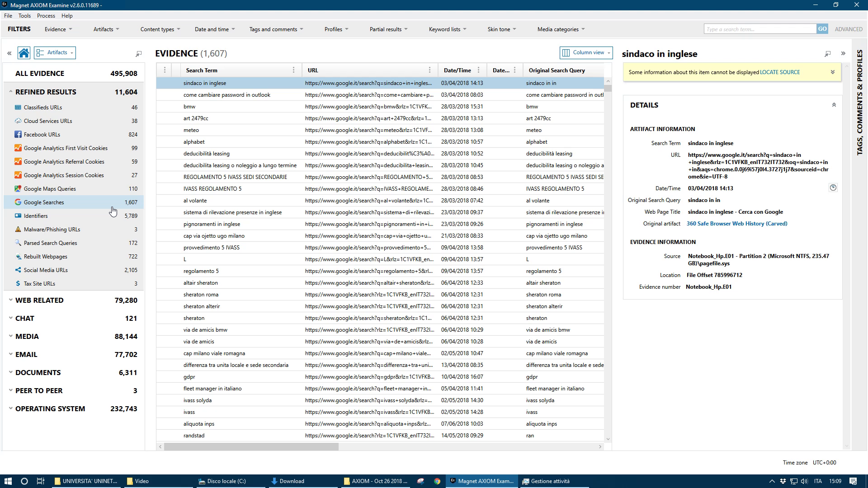
Task: Select the 'come cambiare password in outlook' row
Action: coord(380,95)
